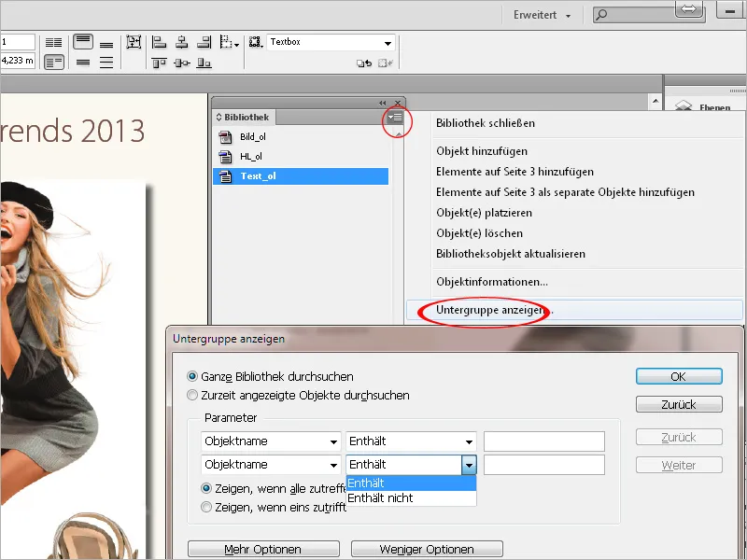Clear overrides with the arrow icon under Textbox
Viewport: 747px width, 560px height.
click(364, 63)
